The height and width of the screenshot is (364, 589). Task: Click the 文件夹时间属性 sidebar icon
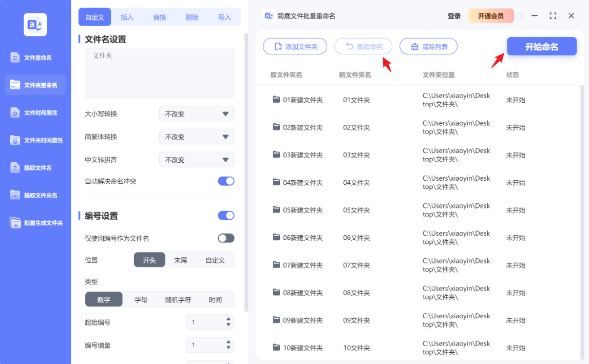coord(15,140)
